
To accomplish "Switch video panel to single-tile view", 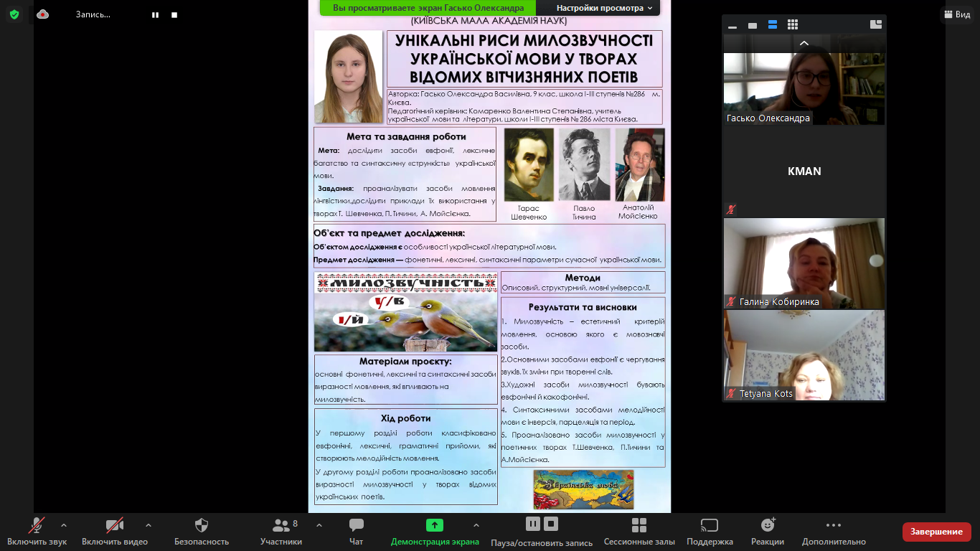I will pyautogui.click(x=753, y=25).
